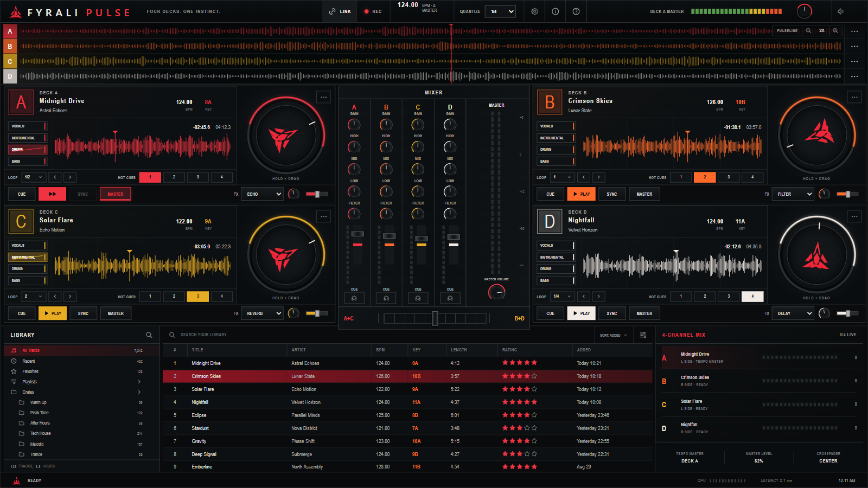Screen dimensions: 868x488
Task: Select All Tracks in library
Action: [81, 350]
